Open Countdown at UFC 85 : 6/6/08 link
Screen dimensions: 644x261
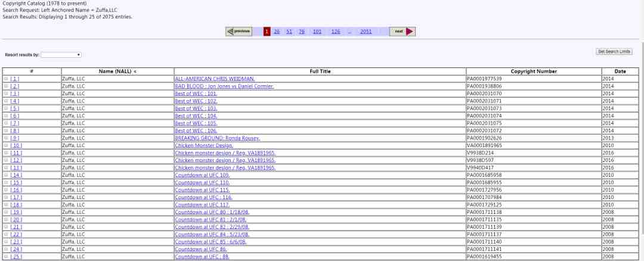pos(210,242)
